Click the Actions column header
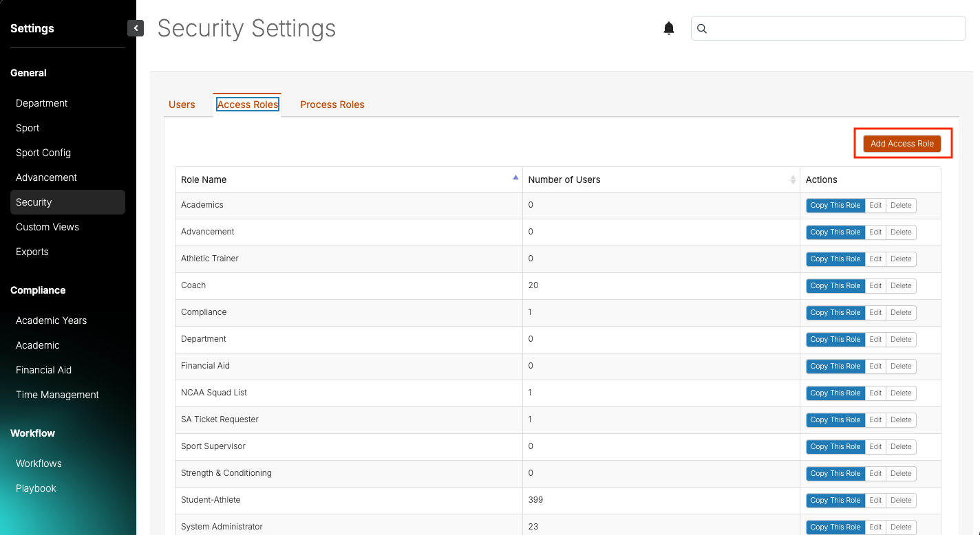This screenshot has height=535, width=980. (x=822, y=179)
